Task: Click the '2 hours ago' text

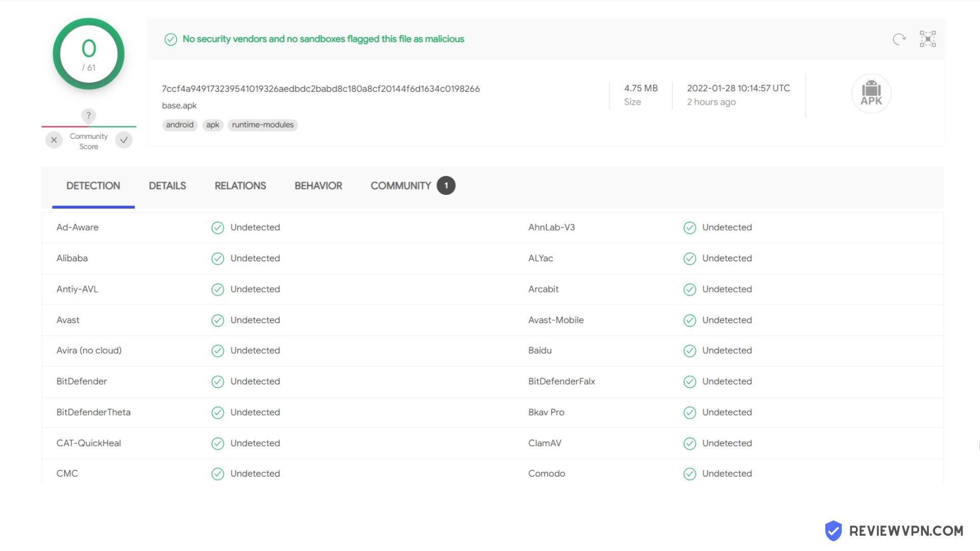Action: tap(711, 102)
